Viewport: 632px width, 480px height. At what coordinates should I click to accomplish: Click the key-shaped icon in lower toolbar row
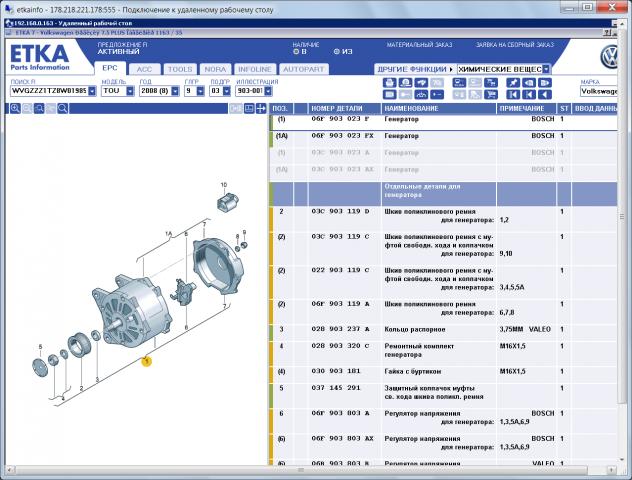click(x=437, y=94)
